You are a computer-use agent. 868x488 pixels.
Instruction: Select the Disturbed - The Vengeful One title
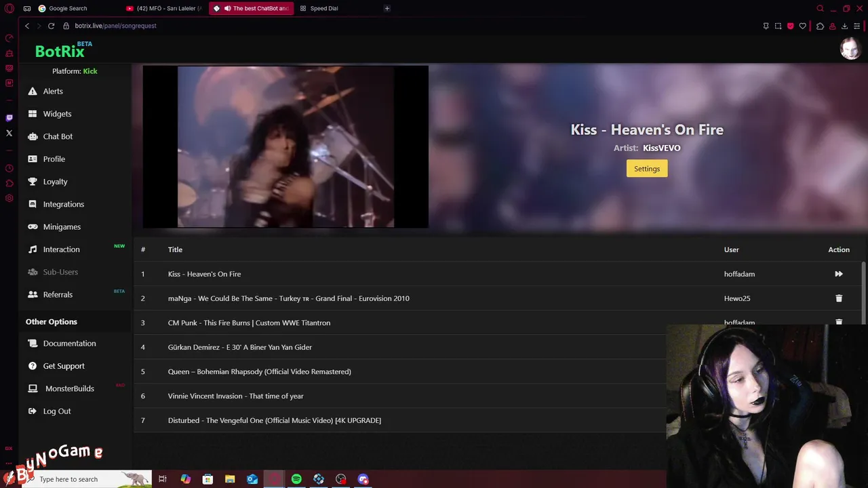[275, 420]
